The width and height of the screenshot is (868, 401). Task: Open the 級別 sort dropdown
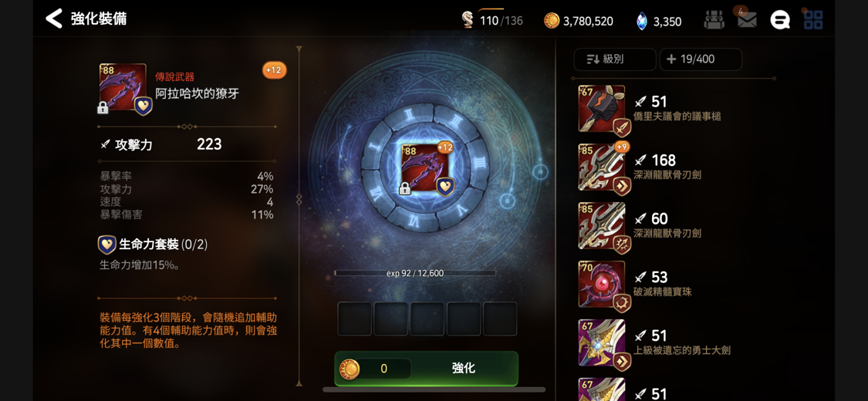[x=615, y=59]
